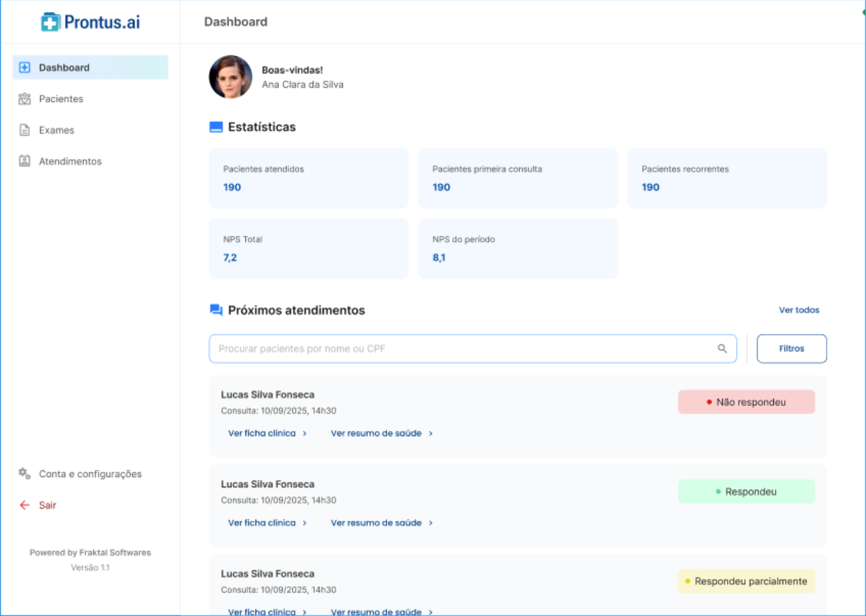Viewport: 866px width, 616px height.
Task: Click the Próximos atendimentos chat icon
Action: (216, 310)
